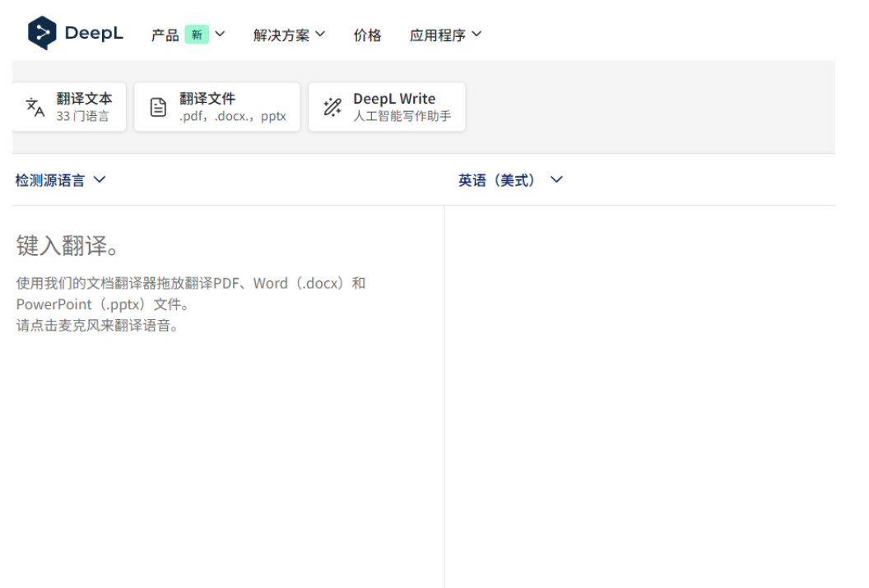Screen dimensions: 869x588
Task: Expand the chevron beside 解决方案
Action: pyautogui.click(x=320, y=35)
